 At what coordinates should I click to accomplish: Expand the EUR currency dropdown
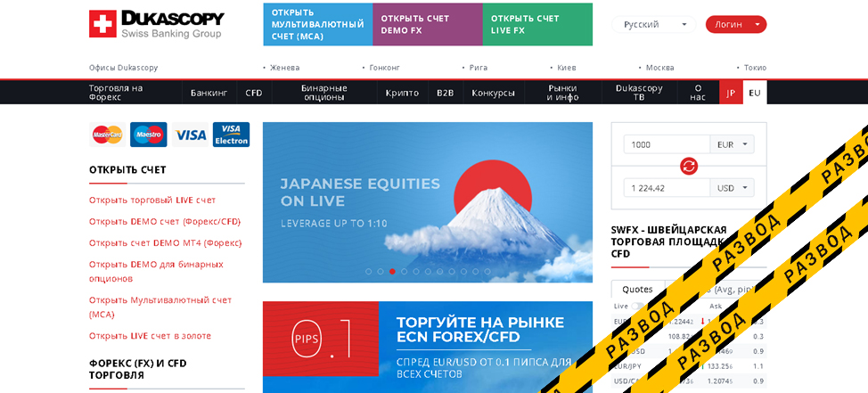(732, 144)
